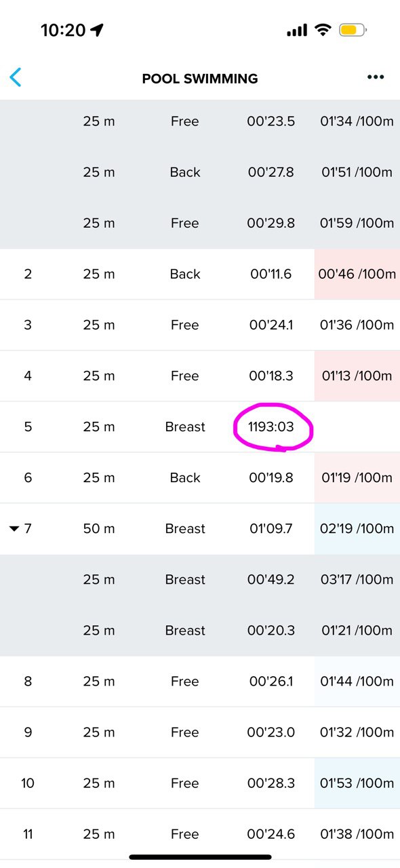Select interval 11 Free row
400x868 pixels.
pyautogui.click(x=200, y=834)
